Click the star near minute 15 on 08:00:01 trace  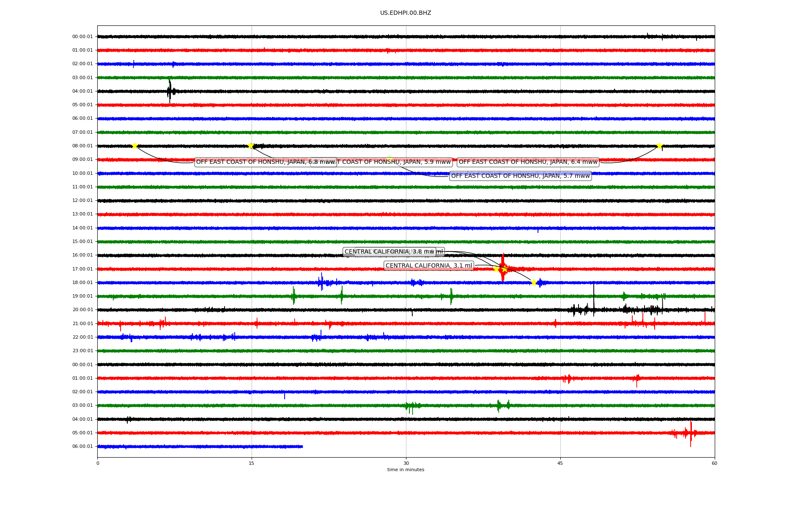point(250,146)
